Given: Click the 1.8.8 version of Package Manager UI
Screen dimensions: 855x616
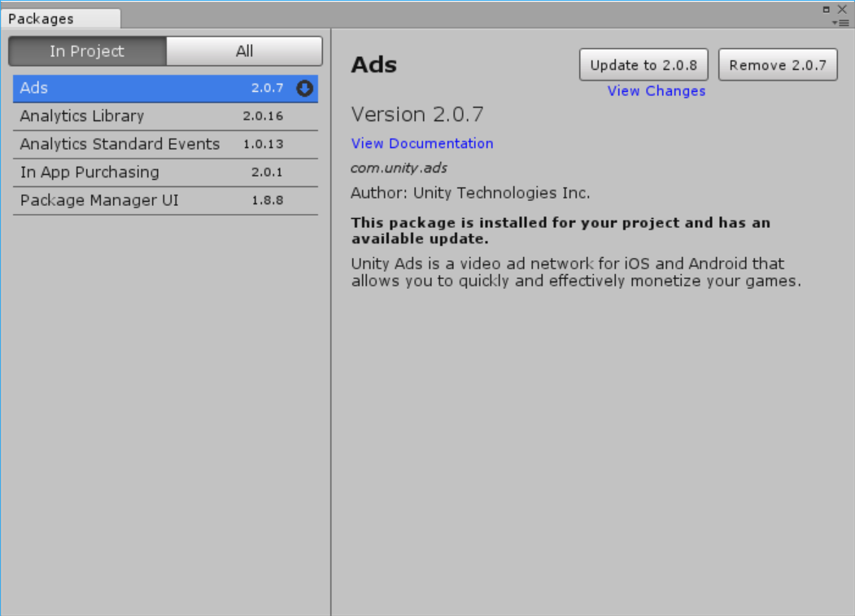Looking at the screenshot, I should coord(267,200).
